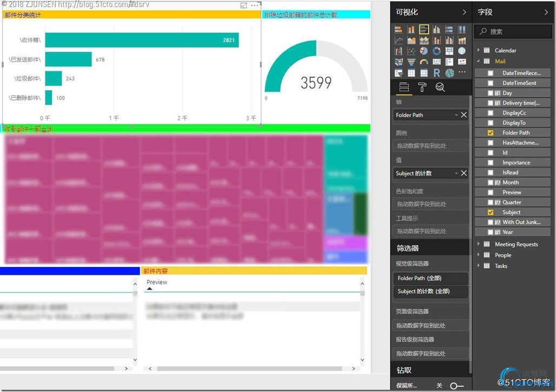Select the pie chart visual
This screenshot has height=392, width=556.
423,51
